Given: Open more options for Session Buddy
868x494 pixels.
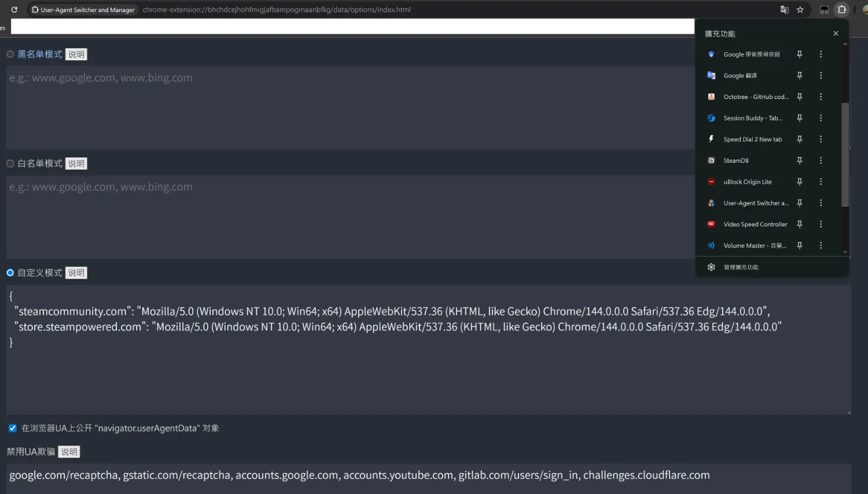Looking at the screenshot, I should point(821,118).
